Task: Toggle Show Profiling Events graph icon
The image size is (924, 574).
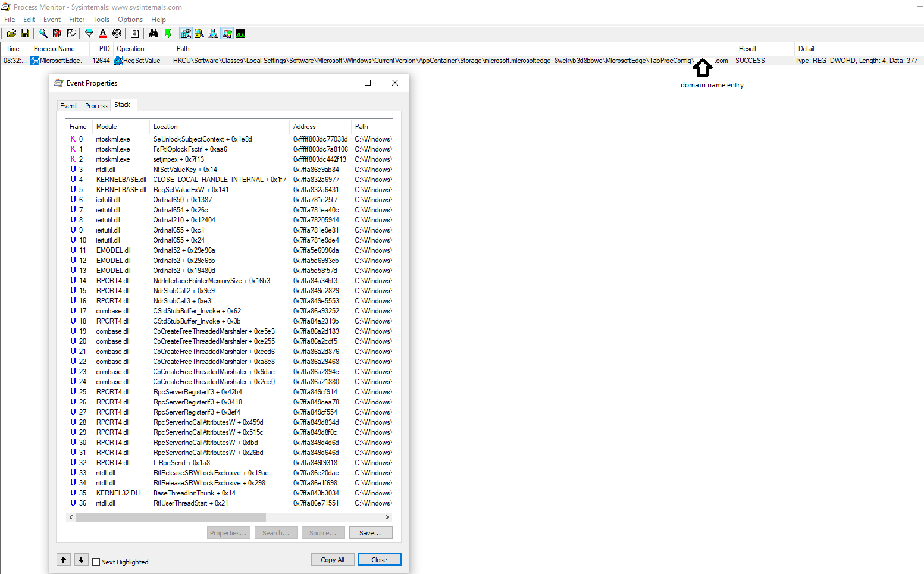Action: point(240,33)
